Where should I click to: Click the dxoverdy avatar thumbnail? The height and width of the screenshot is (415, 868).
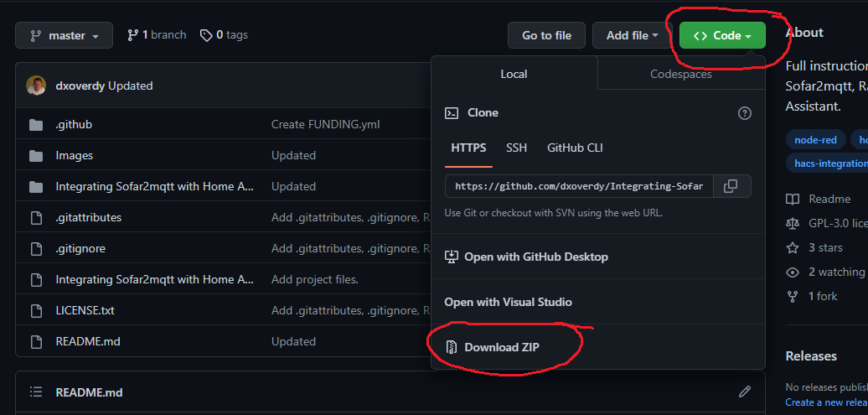tap(36, 86)
